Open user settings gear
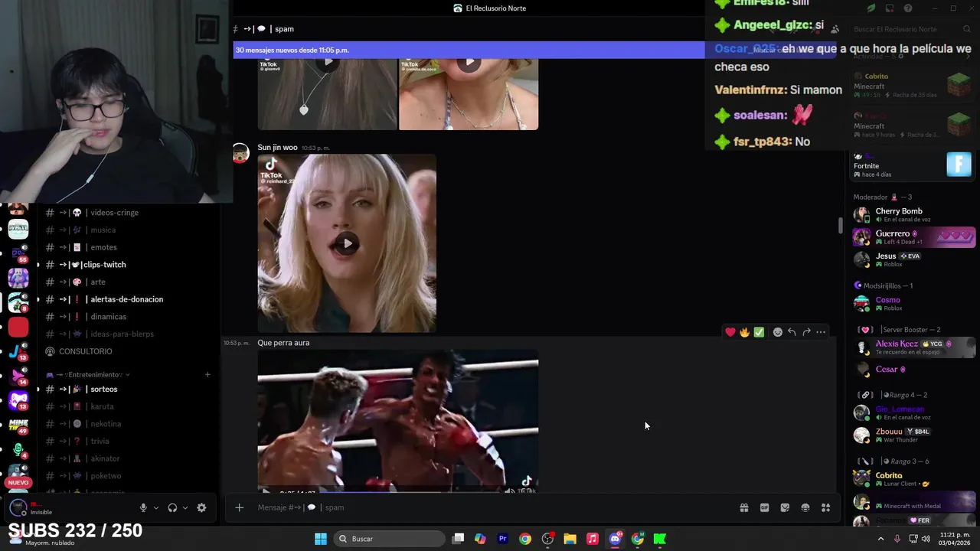This screenshot has width=980, height=551. pyautogui.click(x=201, y=507)
